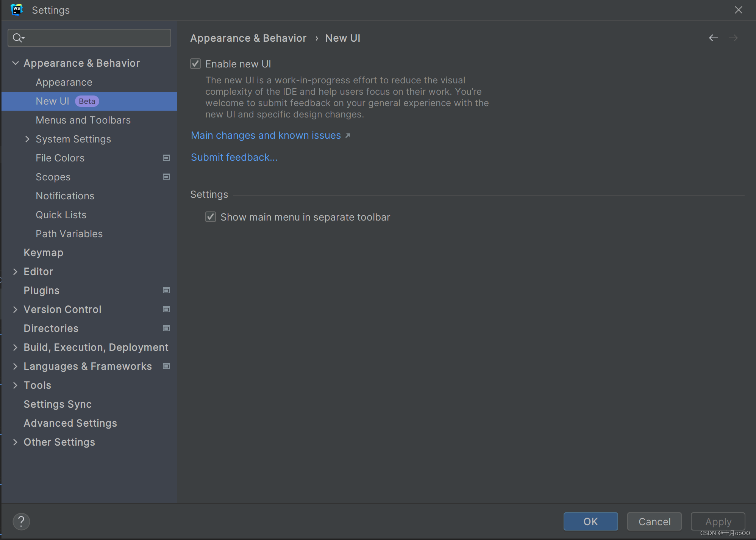Expand the Editor settings group
Image resolution: width=756 pixels, height=540 pixels.
[16, 272]
